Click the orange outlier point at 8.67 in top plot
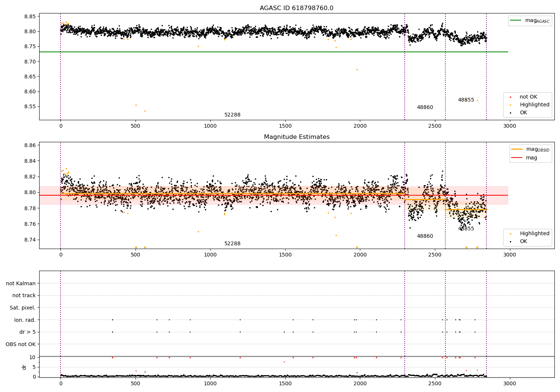The height and width of the screenshot is (392, 560). click(x=357, y=69)
